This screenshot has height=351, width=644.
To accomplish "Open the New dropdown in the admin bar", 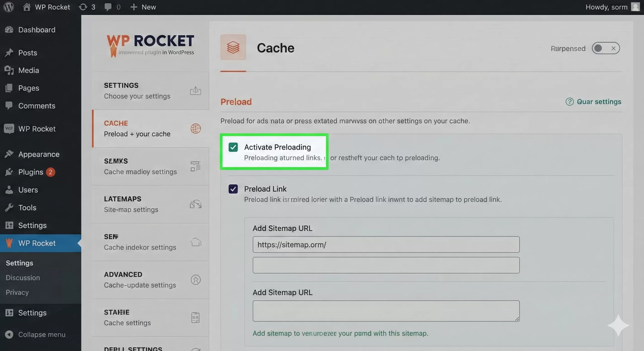I will point(143,7).
